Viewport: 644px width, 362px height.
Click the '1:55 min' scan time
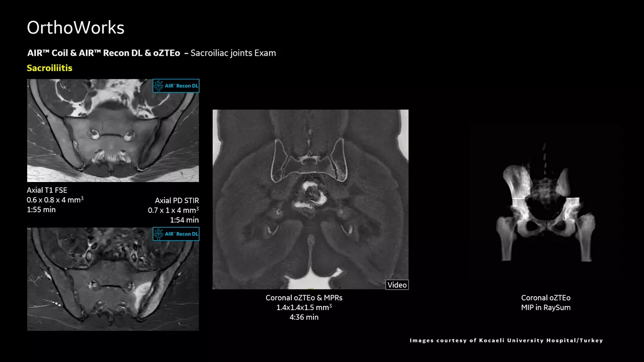(x=41, y=210)
